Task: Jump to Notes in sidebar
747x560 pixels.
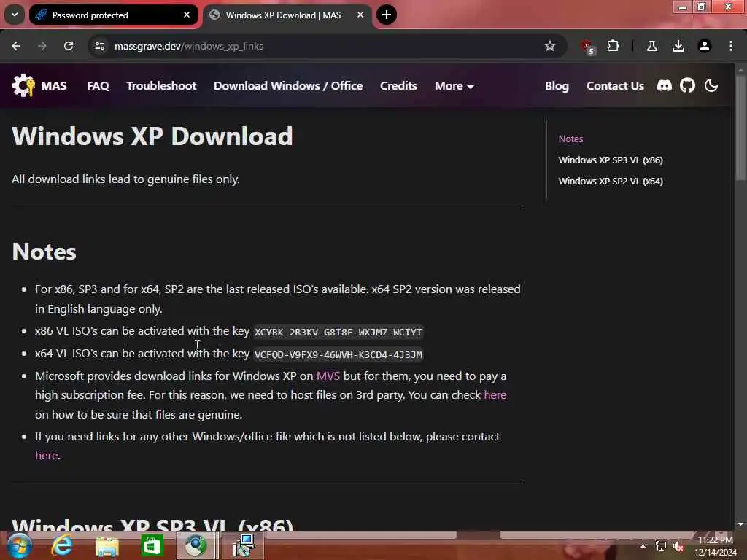Action: pyautogui.click(x=570, y=139)
